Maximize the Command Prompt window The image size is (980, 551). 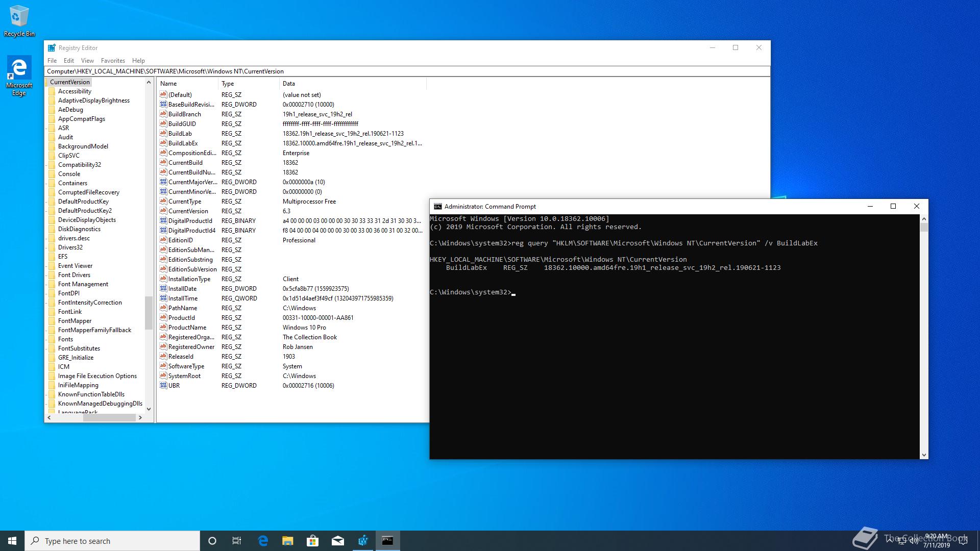point(893,207)
